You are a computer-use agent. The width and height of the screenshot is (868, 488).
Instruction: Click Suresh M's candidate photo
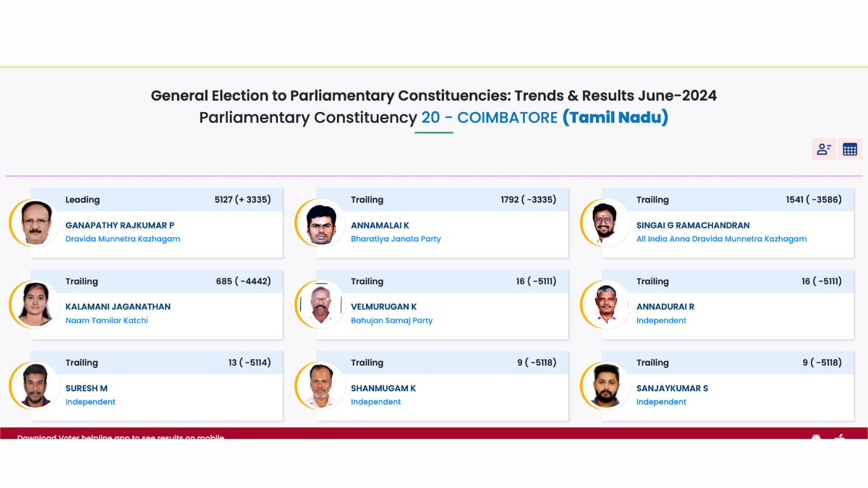tap(35, 386)
